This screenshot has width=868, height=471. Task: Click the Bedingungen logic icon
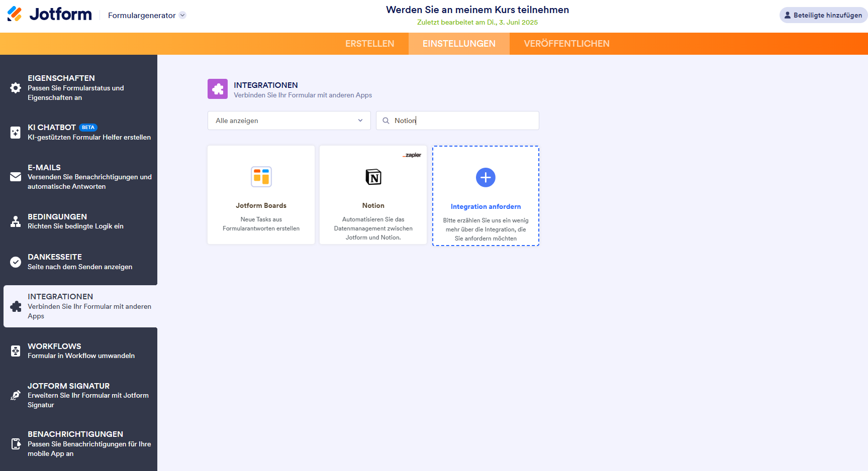point(16,221)
